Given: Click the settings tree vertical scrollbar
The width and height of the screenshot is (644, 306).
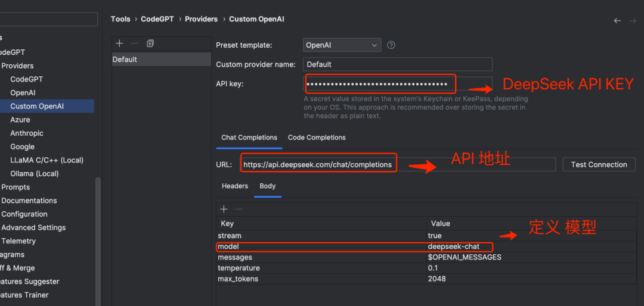Looking at the screenshot, I should (x=98, y=242).
